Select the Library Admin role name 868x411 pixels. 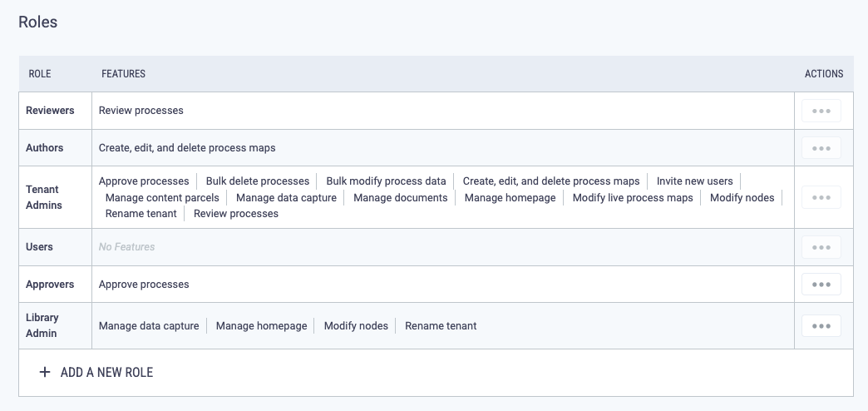(42, 325)
